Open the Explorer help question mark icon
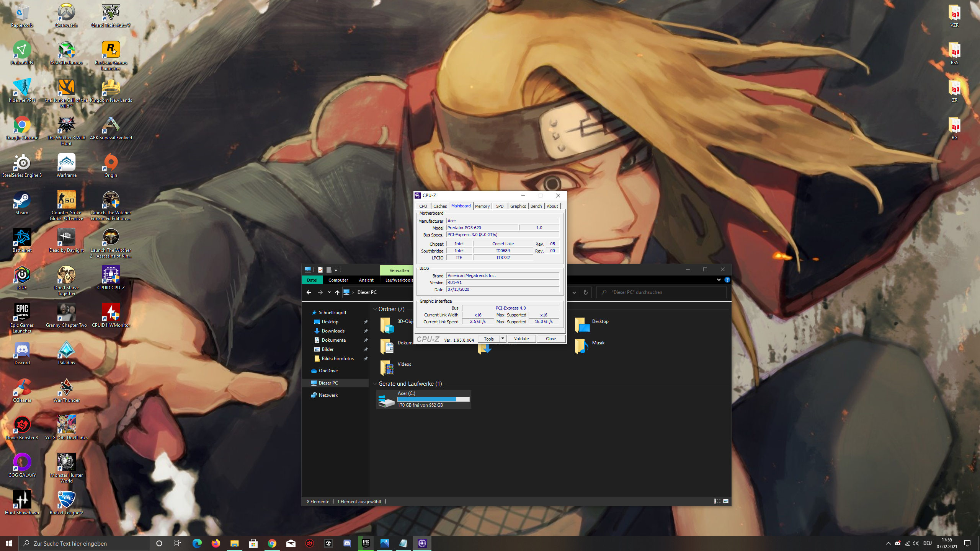This screenshot has width=980, height=551. tap(727, 280)
